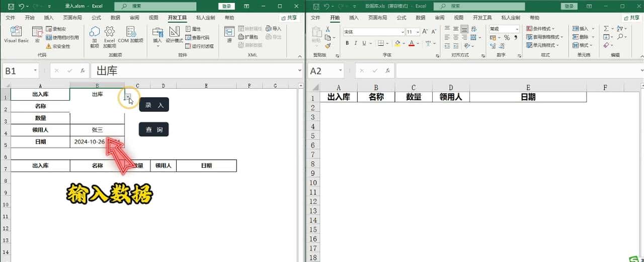Toggle italic formatting in 数据库 window
The image size is (644, 262).
click(x=356, y=44)
